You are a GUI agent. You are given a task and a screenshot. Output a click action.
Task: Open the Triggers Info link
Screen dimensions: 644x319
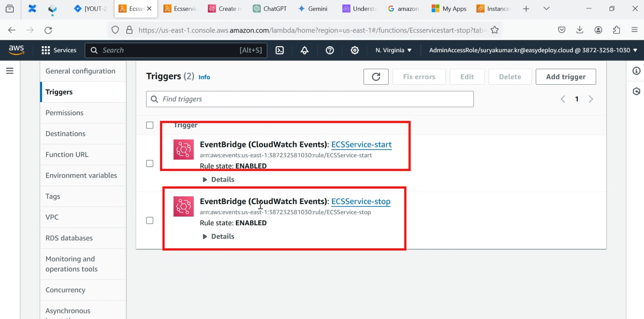[x=204, y=77]
